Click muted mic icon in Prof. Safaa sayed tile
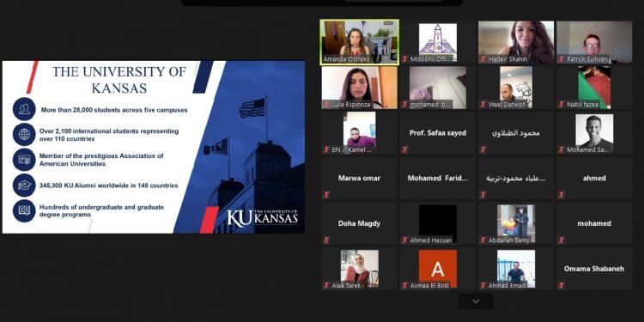 coord(405,149)
